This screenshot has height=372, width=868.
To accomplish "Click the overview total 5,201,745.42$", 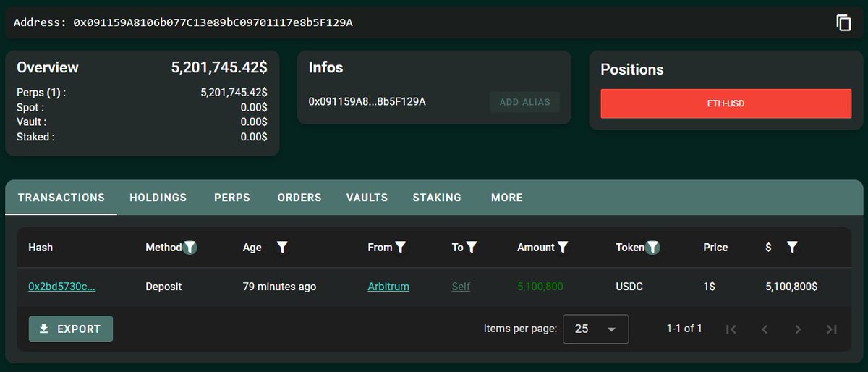I will click(219, 67).
